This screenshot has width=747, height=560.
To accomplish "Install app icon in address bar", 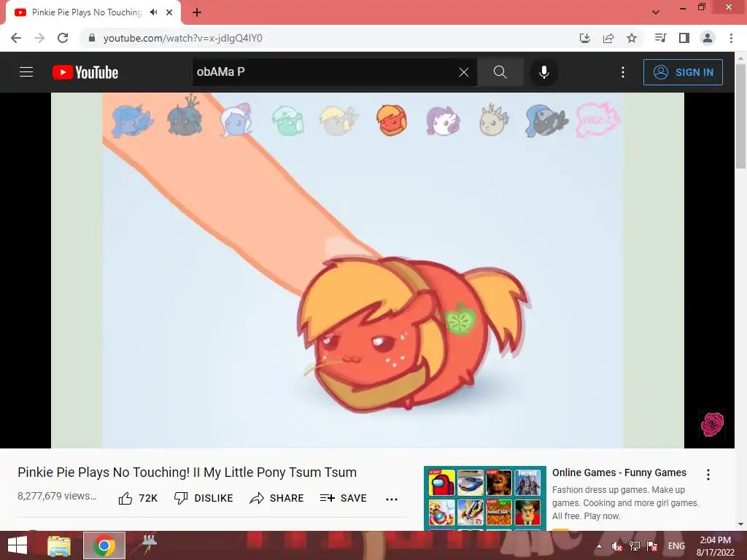I will [584, 38].
